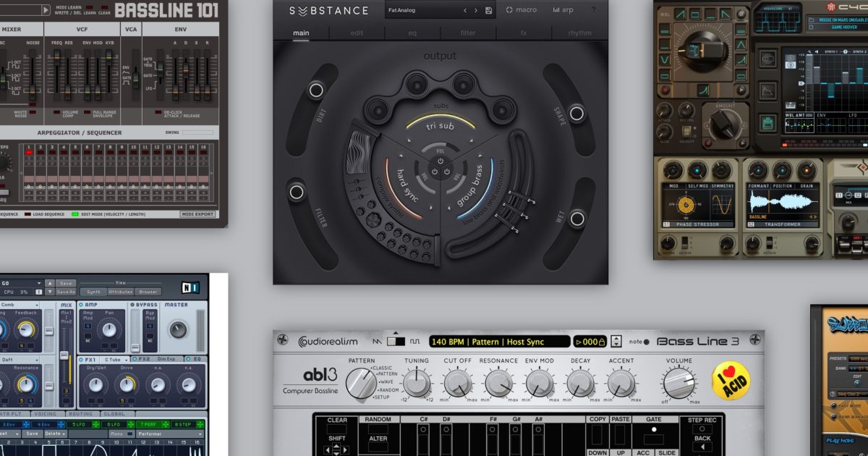
Task: Click the DIRT macro knob in Substance
Action: (315, 90)
